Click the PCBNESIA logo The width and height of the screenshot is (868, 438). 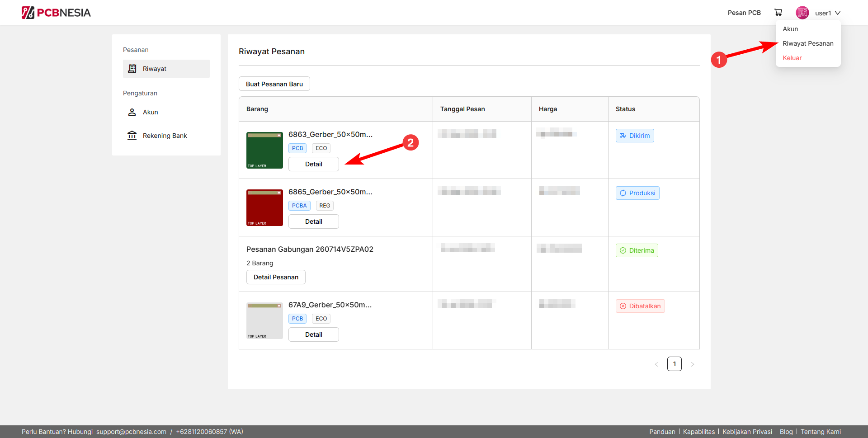click(56, 13)
